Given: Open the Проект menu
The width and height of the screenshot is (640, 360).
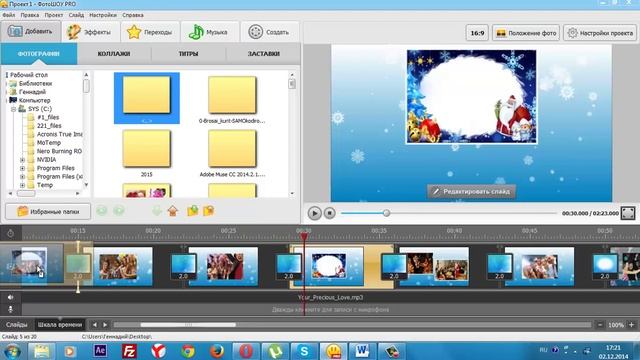Looking at the screenshot, I should point(54,15).
